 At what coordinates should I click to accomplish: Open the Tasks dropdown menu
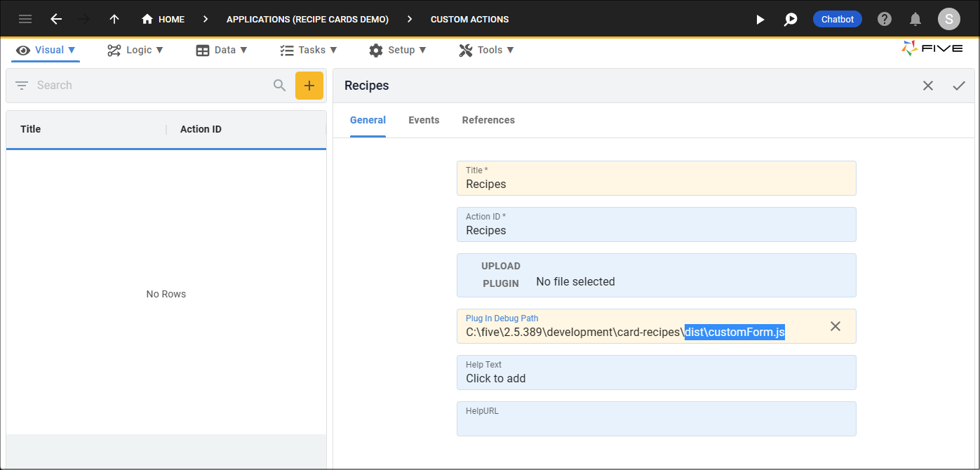pos(309,50)
